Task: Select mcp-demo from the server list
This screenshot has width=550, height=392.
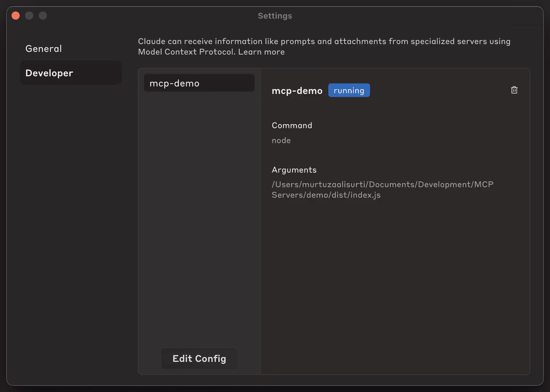Action: pos(199,83)
